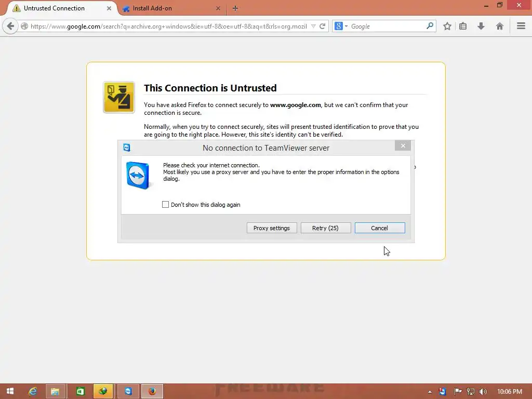Minimize the Firefox window
Image resolution: width=532 pixels, height=399 pixels.
pyautogui.click(x=486, y=5)
